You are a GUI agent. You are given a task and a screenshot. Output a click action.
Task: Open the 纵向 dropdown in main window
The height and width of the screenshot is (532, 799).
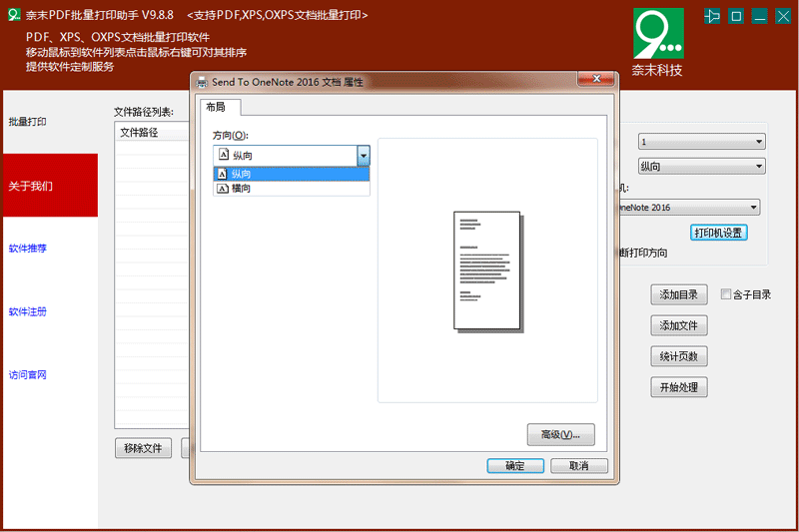[x=702, y=167]
